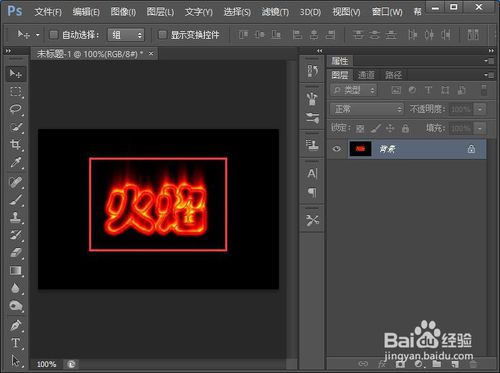Expand the collapsed icon panel dock
Screen dimensions: 500x373
319,51
